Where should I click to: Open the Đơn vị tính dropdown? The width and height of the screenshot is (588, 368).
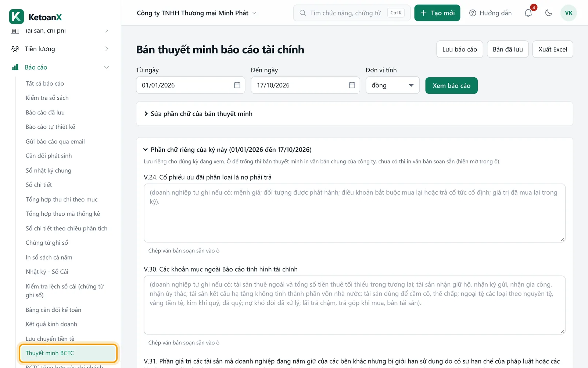pos(392,85)
